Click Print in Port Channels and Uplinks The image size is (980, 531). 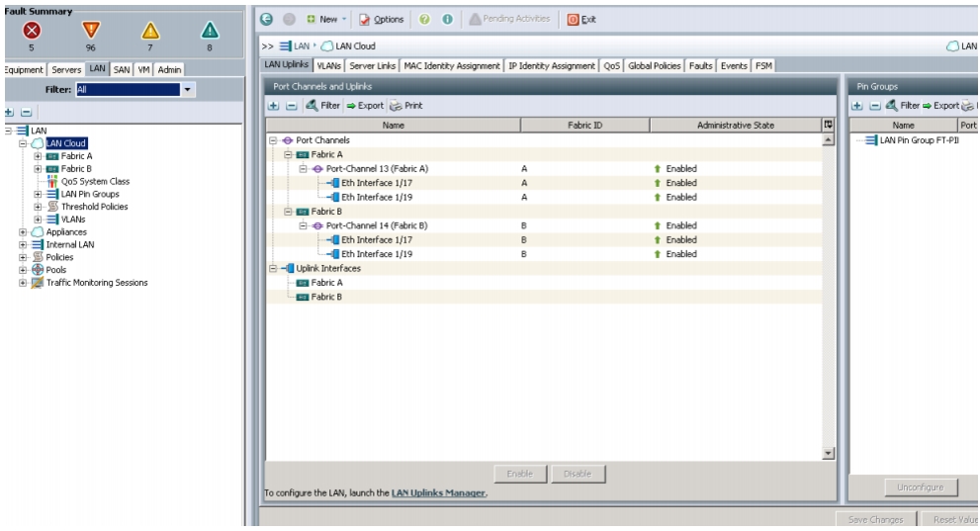(406, 106)
